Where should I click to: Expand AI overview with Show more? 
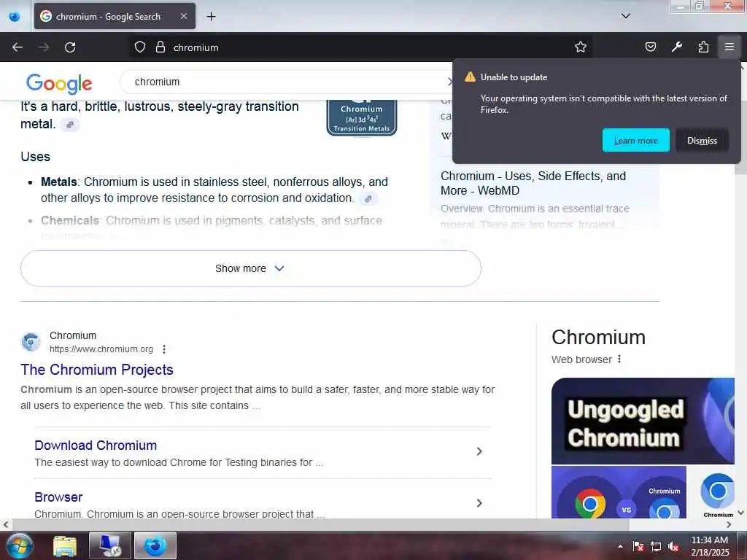point(251,268)
